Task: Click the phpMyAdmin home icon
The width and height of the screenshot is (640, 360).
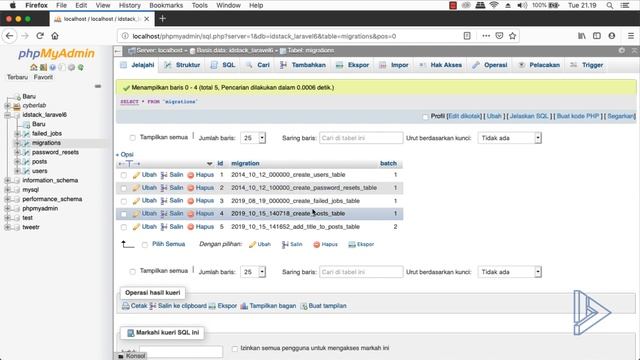Action: [x=33, y=67]
